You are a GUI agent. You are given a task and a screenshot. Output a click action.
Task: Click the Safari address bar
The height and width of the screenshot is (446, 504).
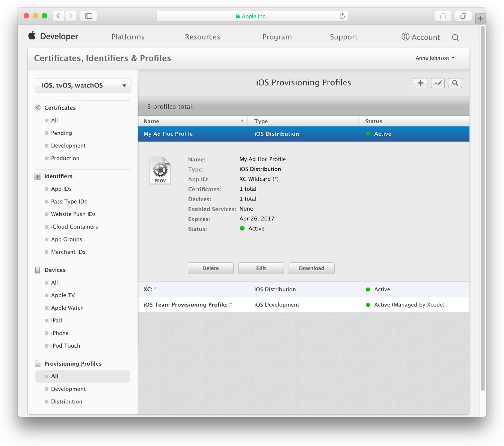[252, 16]
